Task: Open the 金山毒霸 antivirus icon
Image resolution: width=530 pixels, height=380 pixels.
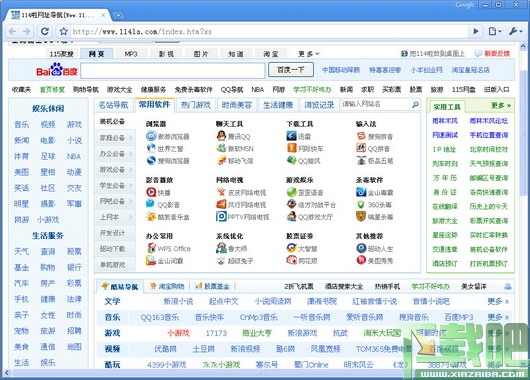Action: [361, 192]
